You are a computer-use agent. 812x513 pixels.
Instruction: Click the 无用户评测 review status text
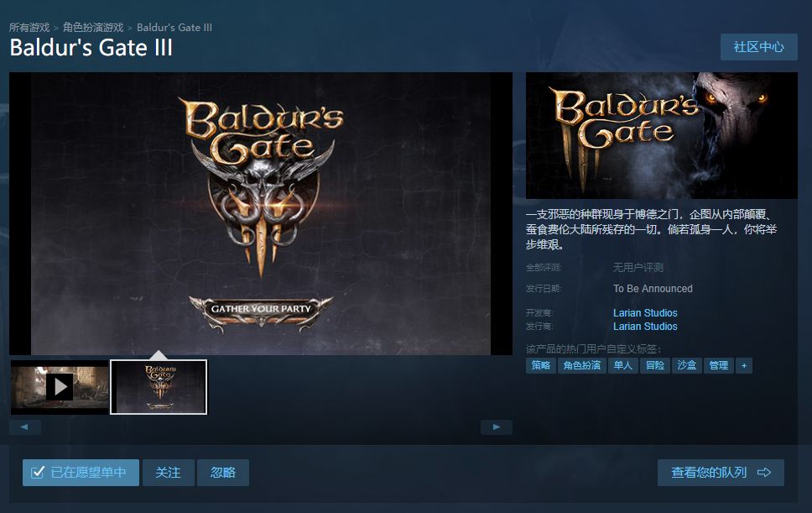tap(638, 267)
